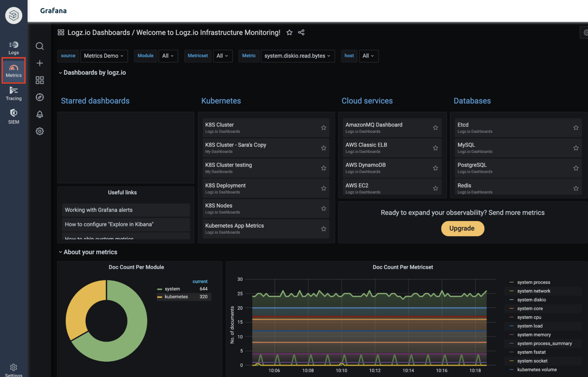
Task: Click the Logz.io logo icon
Action: point(14,15)
